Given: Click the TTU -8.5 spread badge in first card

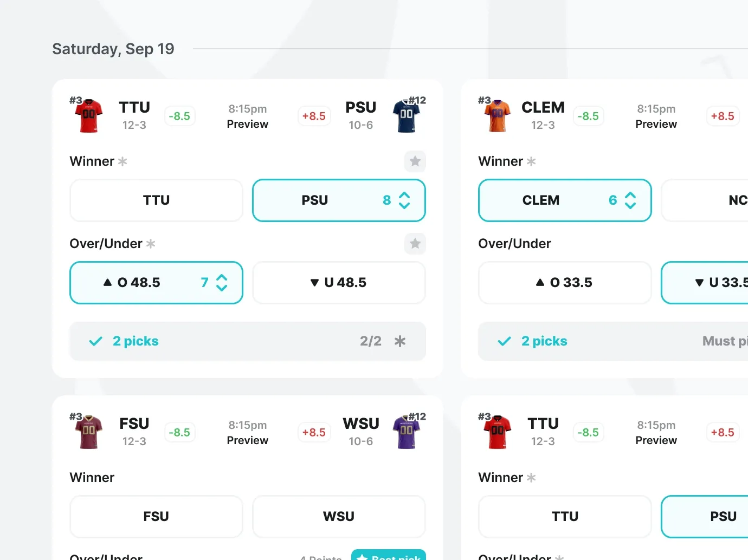Looking at the screenshot, I should (x=179, y=116).
